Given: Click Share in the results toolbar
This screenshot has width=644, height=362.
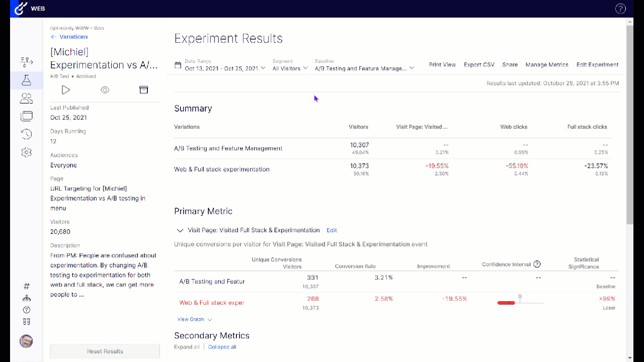Looking at the screenshot, I should 510,65.
